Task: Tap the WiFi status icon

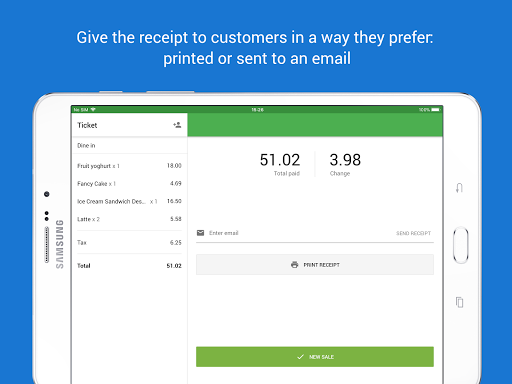Action: tap(93, 109)
